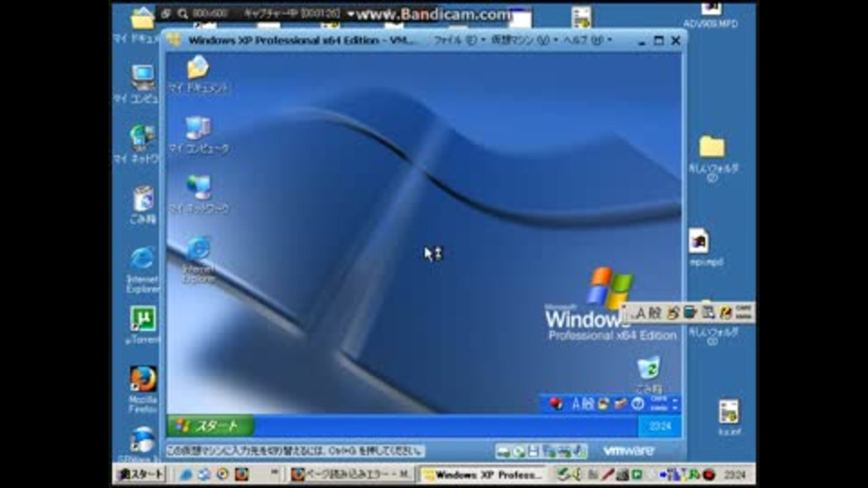Click host floating IME bar A input mode
868x488 pixels.
tap(640, 314)
